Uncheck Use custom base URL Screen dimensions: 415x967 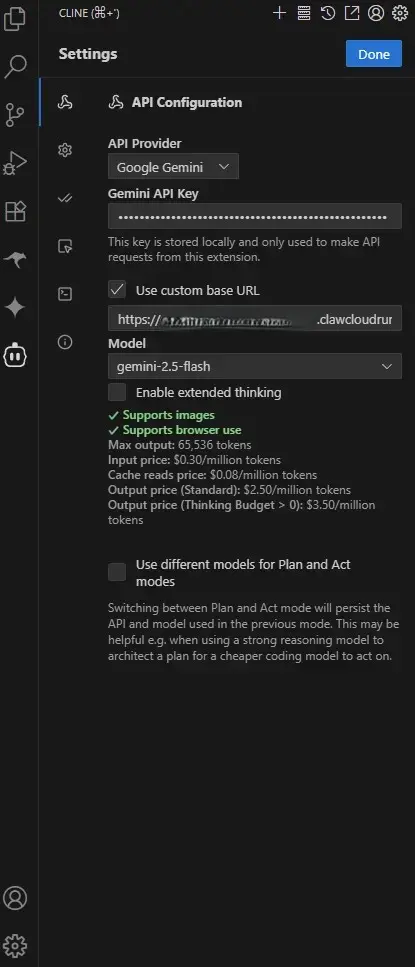[117, 290]
